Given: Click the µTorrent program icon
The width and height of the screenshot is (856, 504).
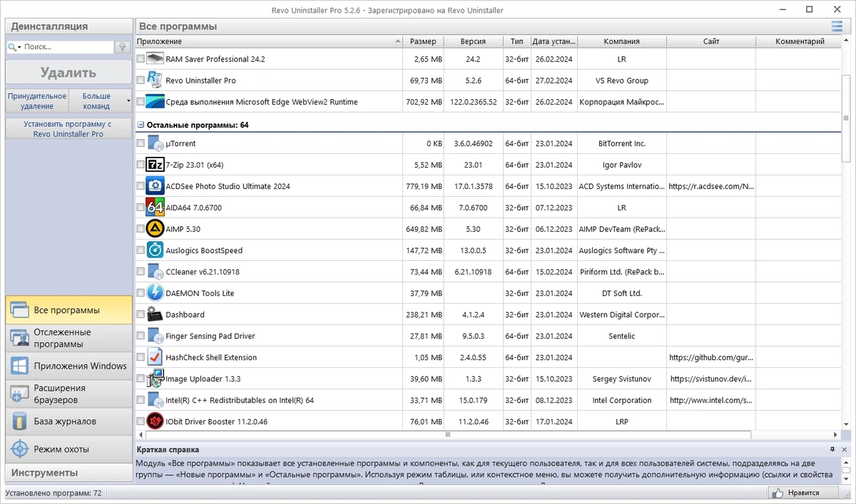Looking at the screenshot, I should tap(155, 143).
